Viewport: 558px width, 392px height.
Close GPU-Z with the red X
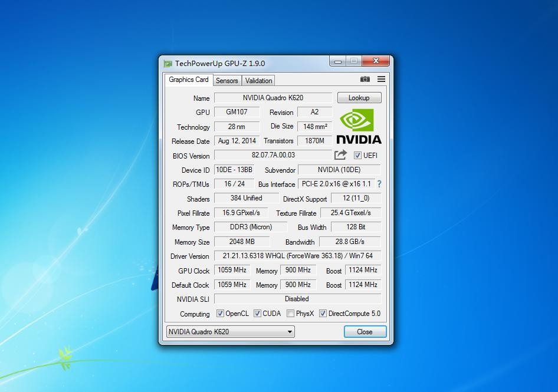[376, 61]
